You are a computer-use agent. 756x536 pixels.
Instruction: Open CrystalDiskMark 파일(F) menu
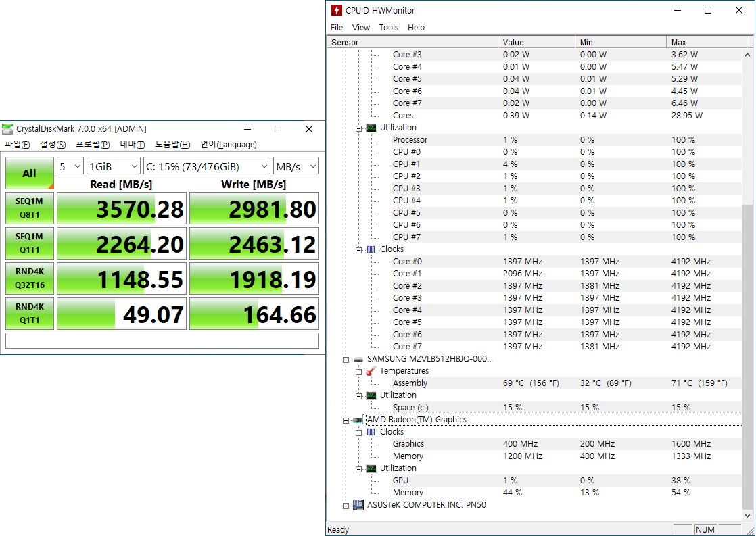pos(18,144)
